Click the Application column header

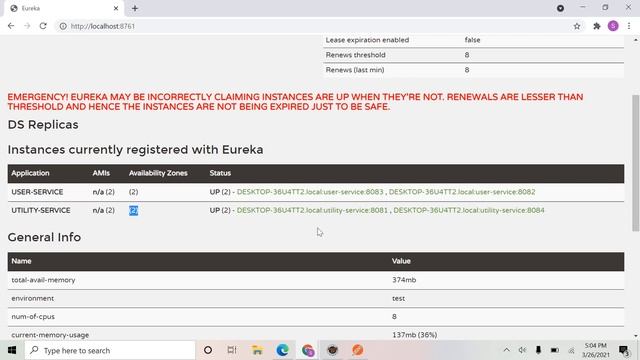point(30,173)
